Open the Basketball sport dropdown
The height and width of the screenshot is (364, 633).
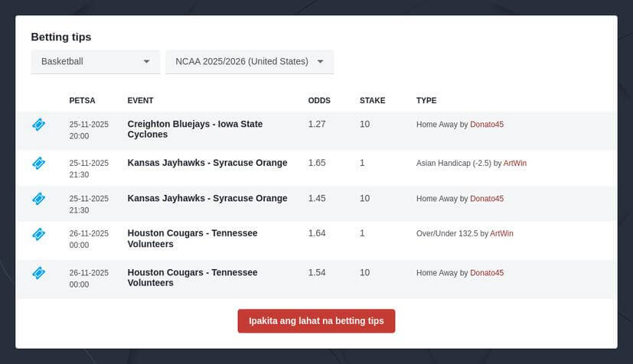click(95, 62)
